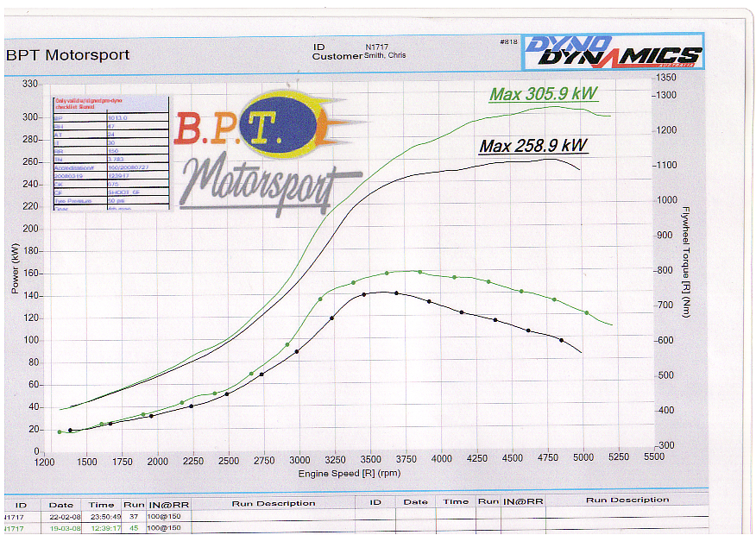The width and height of the screenshot is (756, 535).
Task: Click the 20 tick on the power axis
Action: click(x=33, y=430)
